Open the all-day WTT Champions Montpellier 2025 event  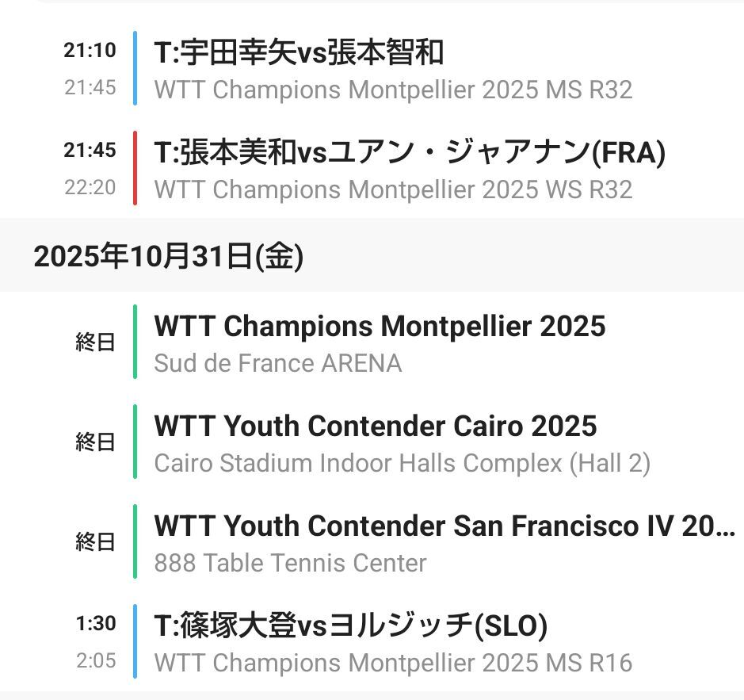pos(380,326)
